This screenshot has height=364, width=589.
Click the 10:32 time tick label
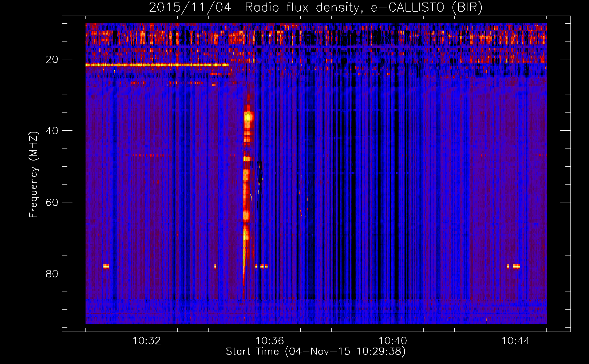coord(147,341)
